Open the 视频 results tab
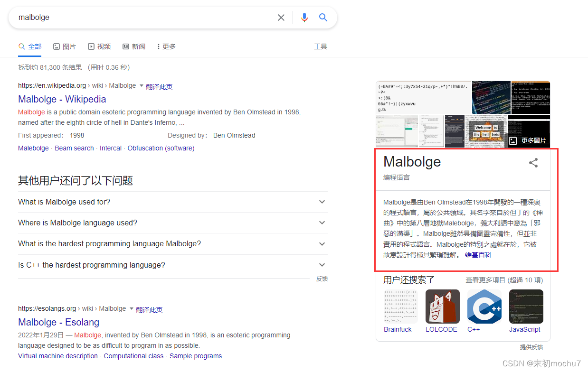The image size is (588, 372). click(x=99, y=46)
